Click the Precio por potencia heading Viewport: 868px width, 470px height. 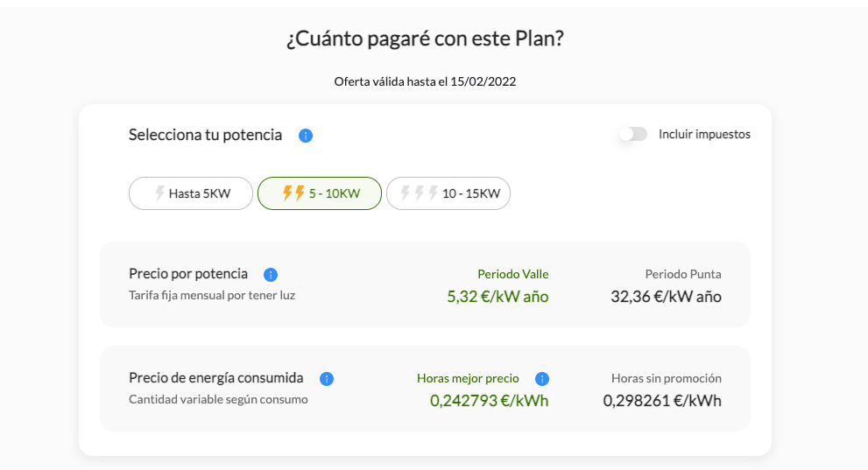click(x=188, y=274)
